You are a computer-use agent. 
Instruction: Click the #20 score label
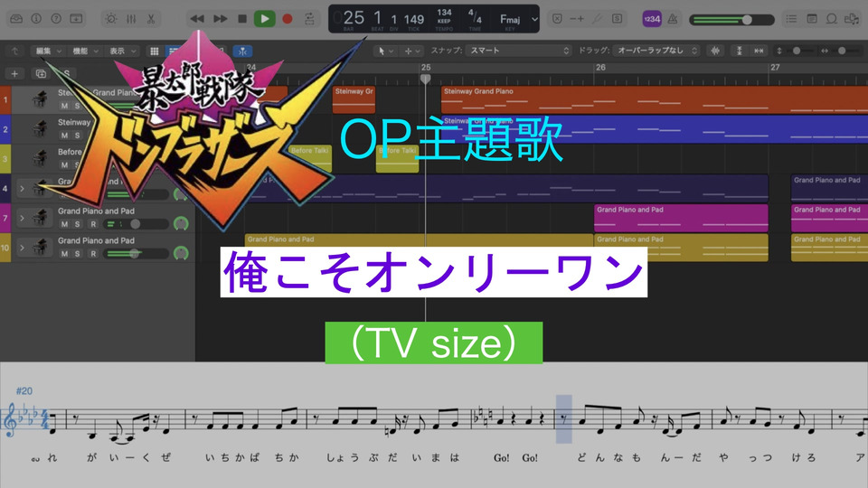24,391
